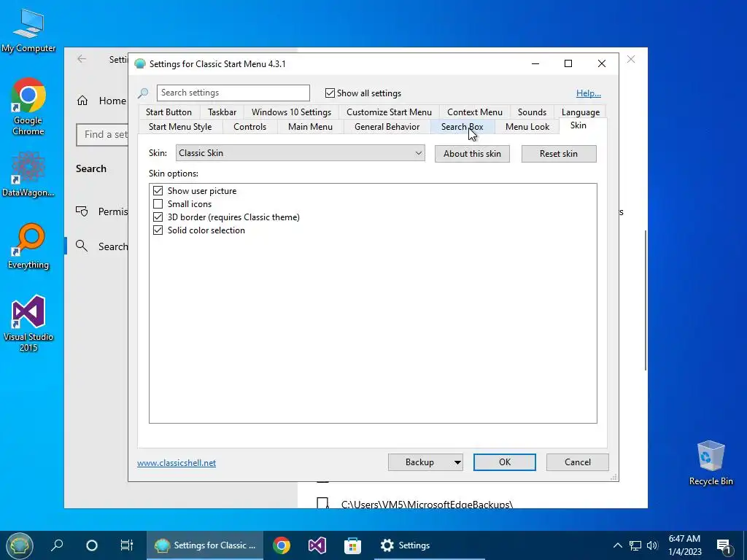Open the Backup button dropdown arrow
Viewport: 747px width, 560px height.
tap(457, 462)
